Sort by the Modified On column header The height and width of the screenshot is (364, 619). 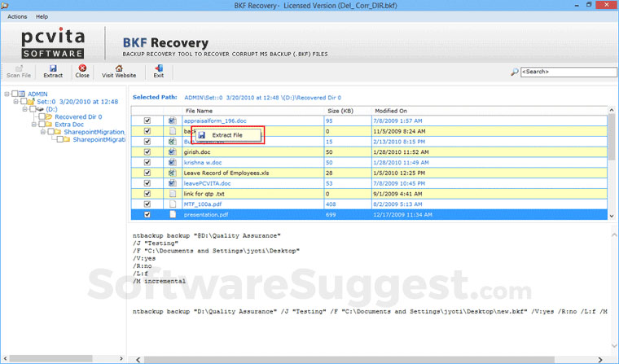(391, 110)
